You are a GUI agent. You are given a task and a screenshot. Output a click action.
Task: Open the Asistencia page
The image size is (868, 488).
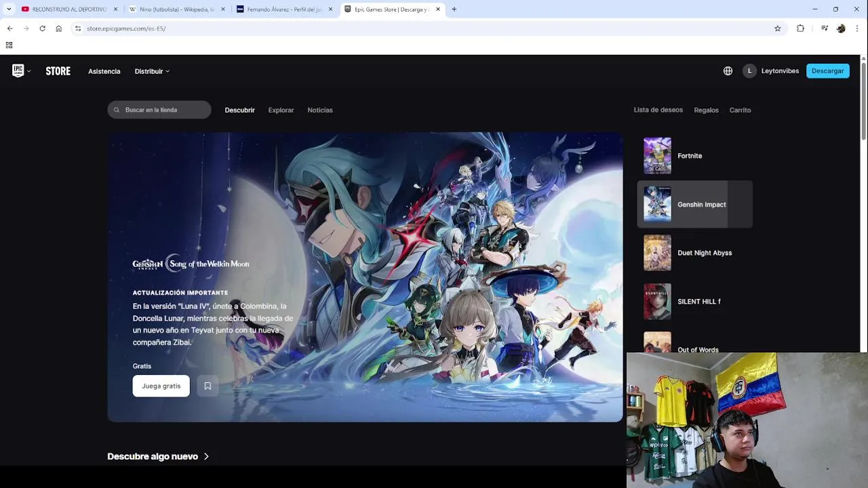[104, 71]
